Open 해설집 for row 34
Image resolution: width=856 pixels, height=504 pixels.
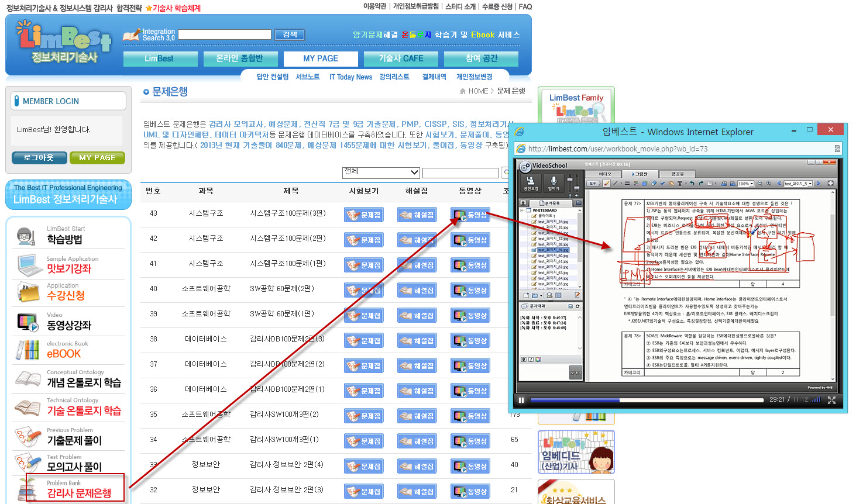click(x=416, y=441)
